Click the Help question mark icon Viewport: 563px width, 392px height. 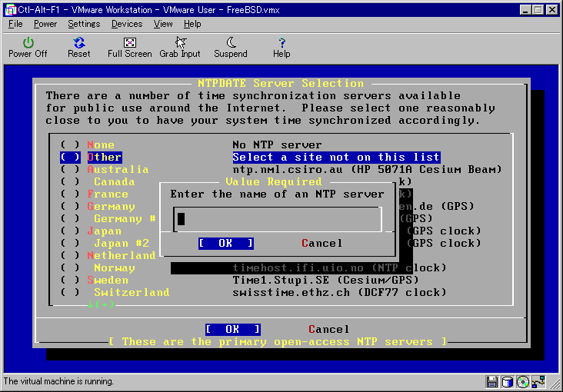(281, 43)
